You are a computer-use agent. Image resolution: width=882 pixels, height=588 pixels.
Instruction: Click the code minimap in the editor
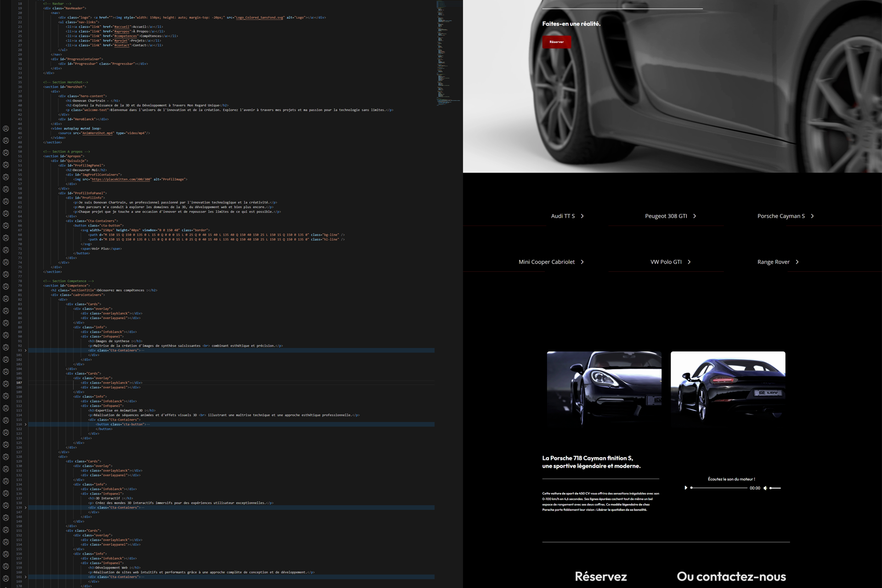[449, 53]
